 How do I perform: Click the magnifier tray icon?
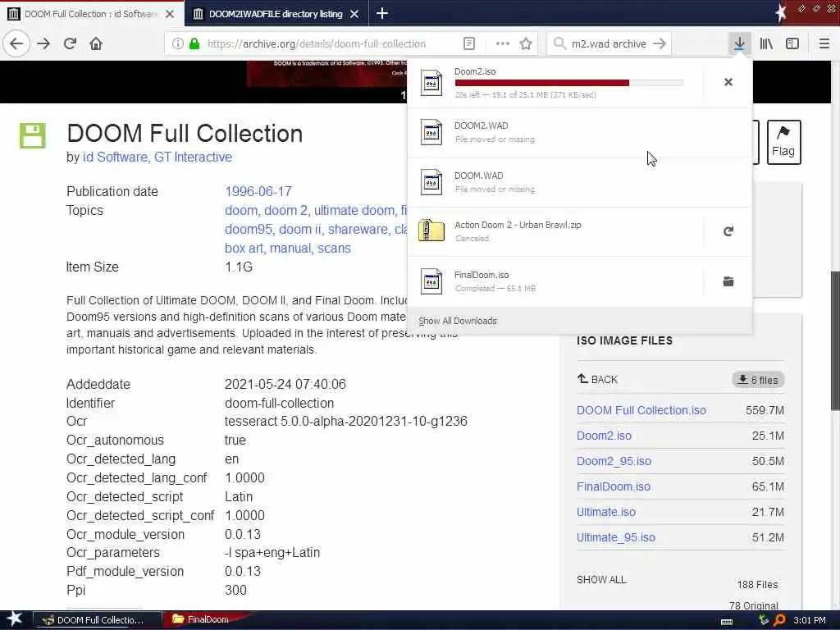click(x=779, y=620)
